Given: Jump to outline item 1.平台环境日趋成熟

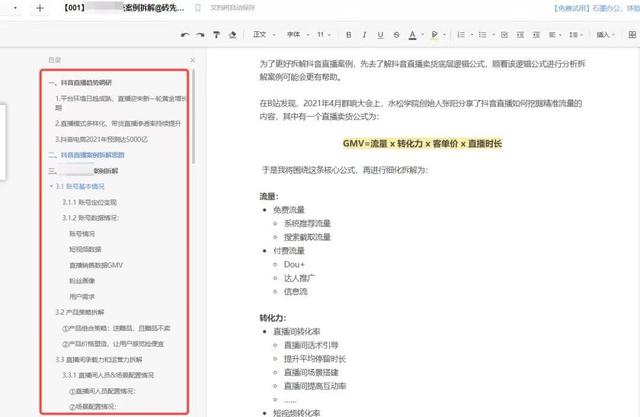Looking at the screenshot, I should pos(120,103).
